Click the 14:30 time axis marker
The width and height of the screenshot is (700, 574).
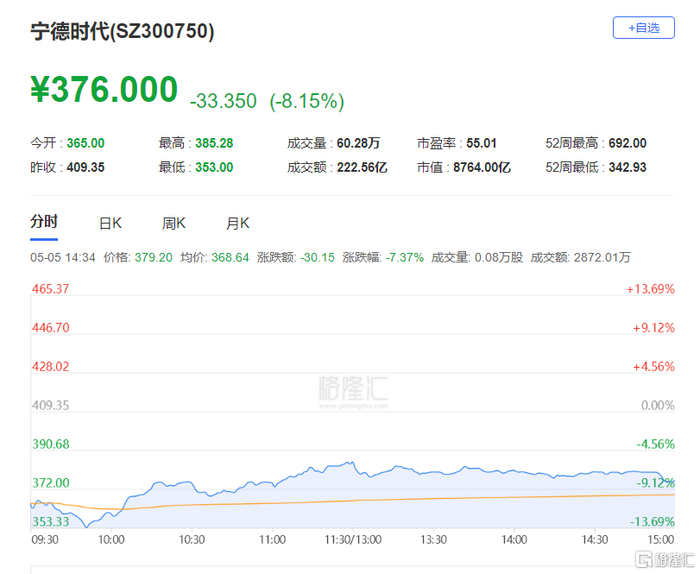tap(595, 540)
